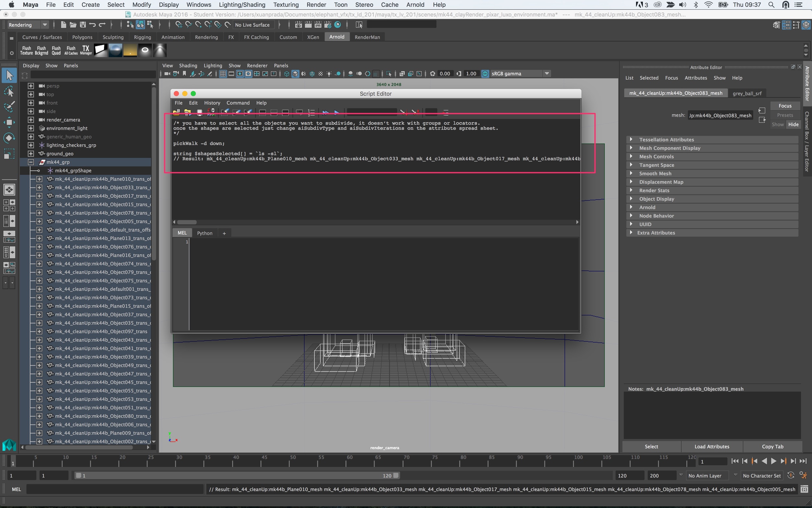Toggle smooth shade all in viewport toolbar
812x508 pixels.
[295, 73]
